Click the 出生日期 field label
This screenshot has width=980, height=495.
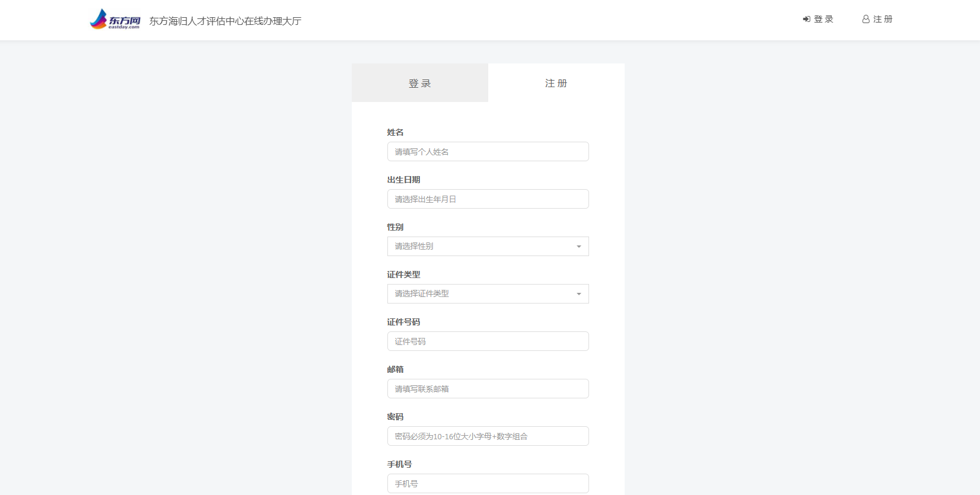(403, 180)
